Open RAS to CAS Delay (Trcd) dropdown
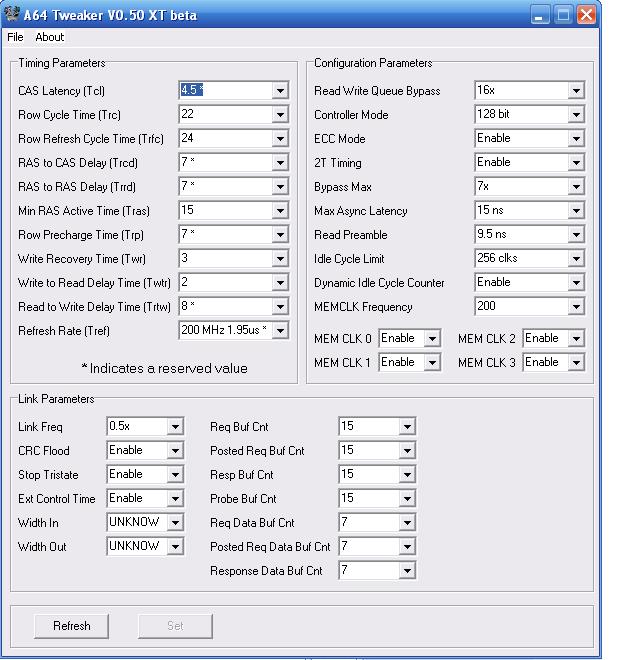Viewport: 640px width, 660px height. (x=280, y=162)
